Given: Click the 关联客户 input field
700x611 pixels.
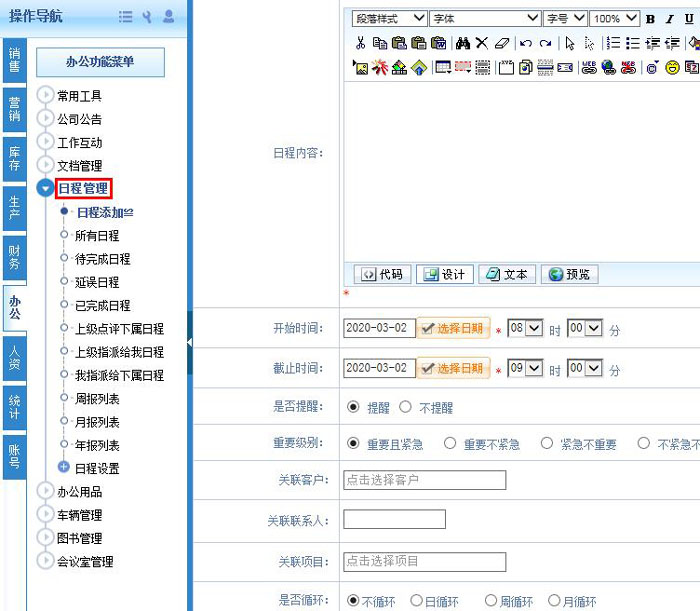Looking at the screenshot, I should pyautogui.click(x=424, y=480).
